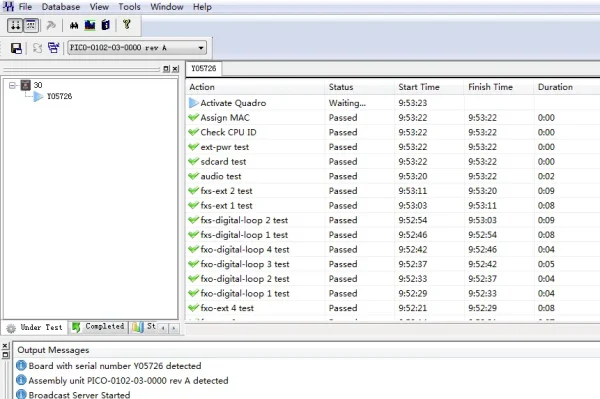Image resolution: width=600 pixels, height=399 pixels.
Task: Select the fxo-digital-loop 2 test row
Action: [x=393, y=279]
